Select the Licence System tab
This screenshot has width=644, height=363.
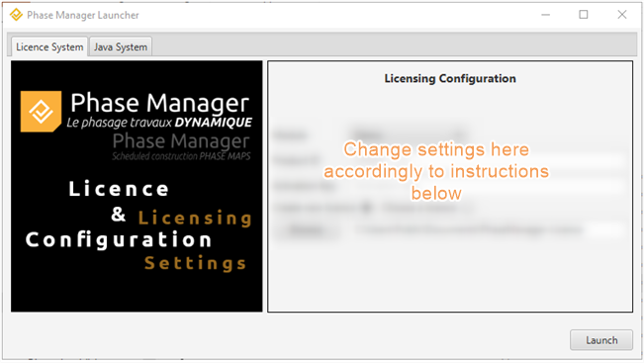click(49, 46)
